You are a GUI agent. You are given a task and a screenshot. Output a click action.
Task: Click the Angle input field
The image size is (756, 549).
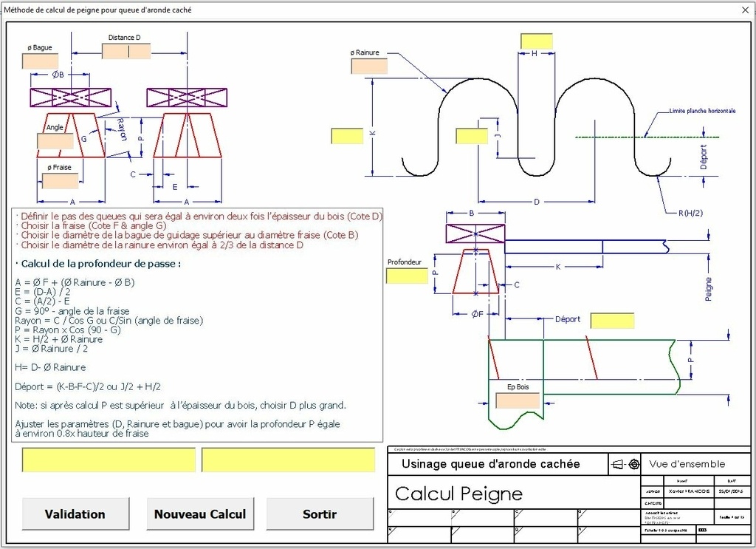(55, 141)
